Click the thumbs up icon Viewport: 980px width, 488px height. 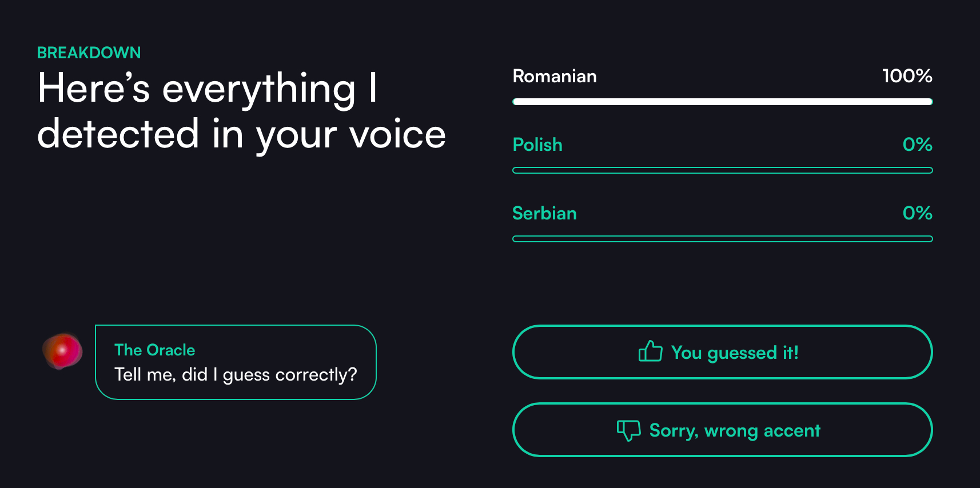pos(650,351)
